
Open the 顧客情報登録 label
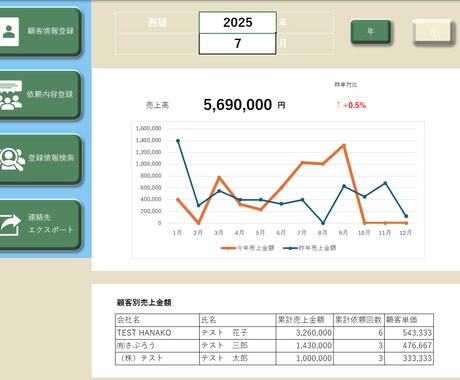pyautogui.click(x=51, y=31)
